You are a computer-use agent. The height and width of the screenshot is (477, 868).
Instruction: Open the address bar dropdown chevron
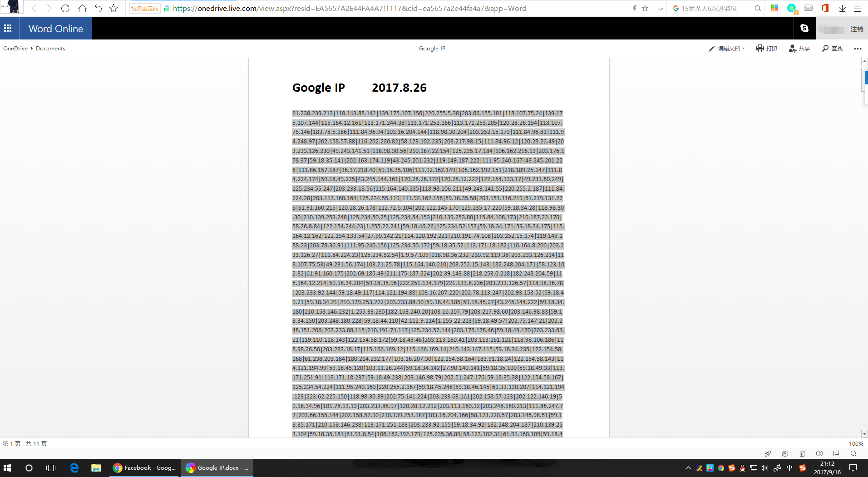(x=661, y=8)
